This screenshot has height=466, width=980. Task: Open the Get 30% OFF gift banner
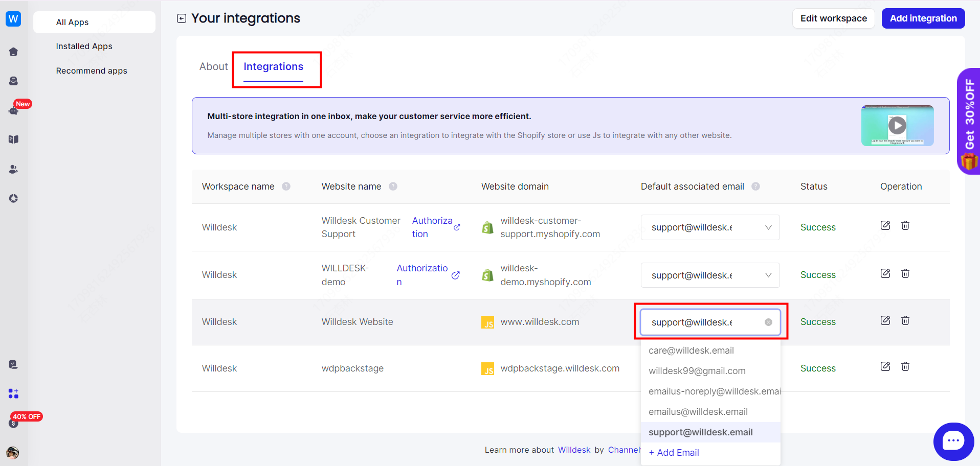pos(969,122)
